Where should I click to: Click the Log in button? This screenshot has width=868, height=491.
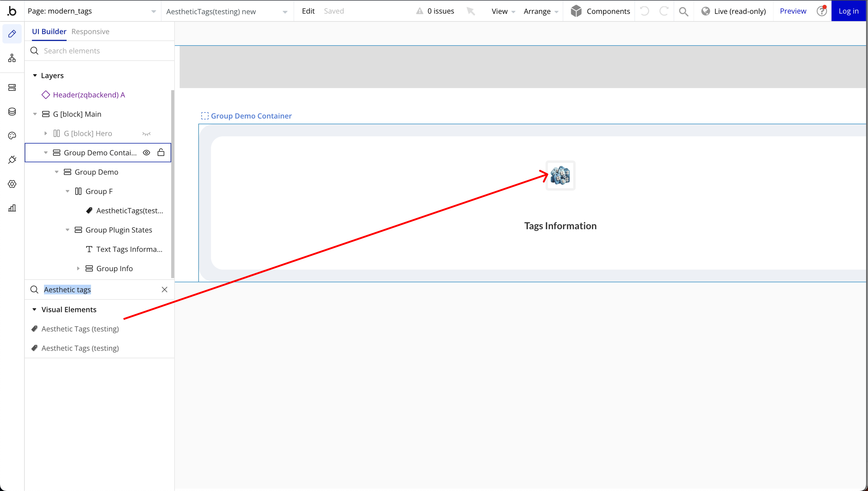[x=848, y=11]
